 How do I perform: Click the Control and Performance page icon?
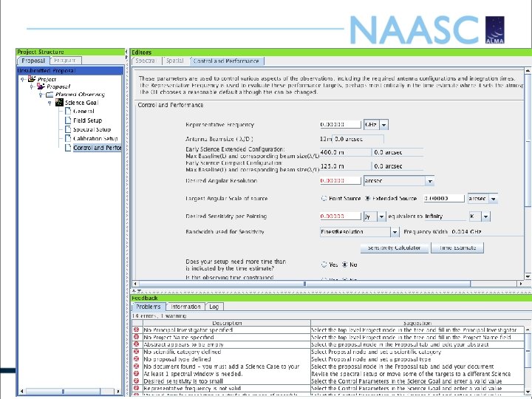point(68,148)
